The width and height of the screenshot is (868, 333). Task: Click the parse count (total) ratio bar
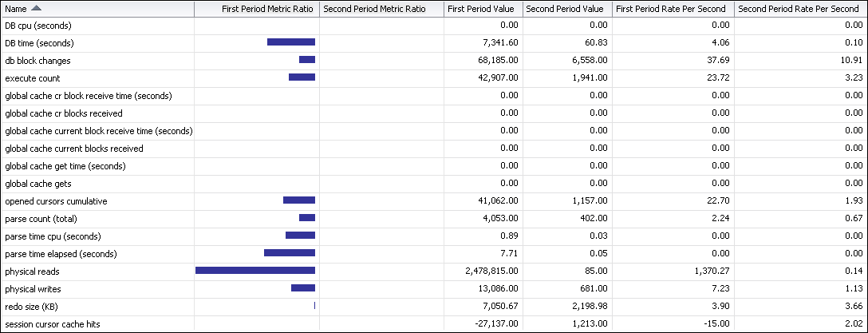pyautogui.click(x=307, y=218)
